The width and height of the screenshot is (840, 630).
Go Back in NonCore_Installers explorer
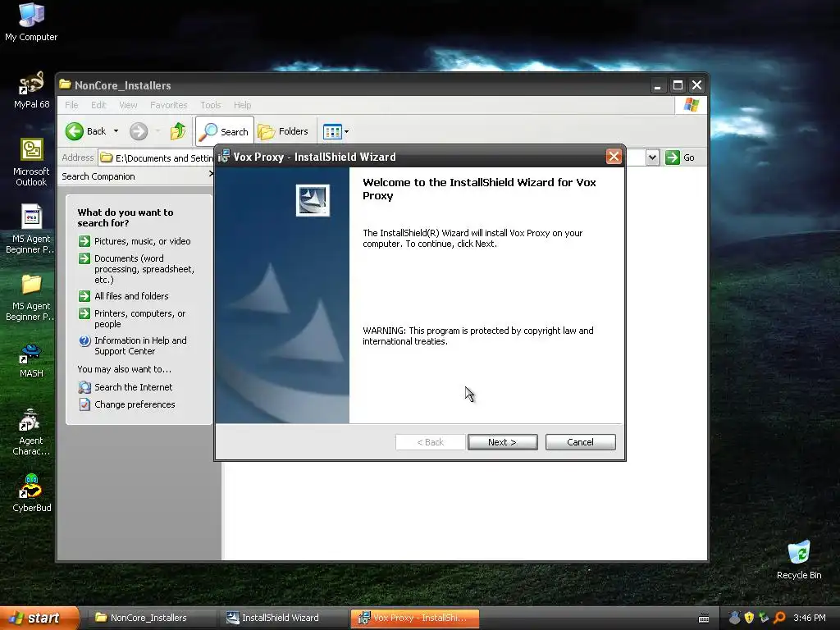(x=85, y=131)
